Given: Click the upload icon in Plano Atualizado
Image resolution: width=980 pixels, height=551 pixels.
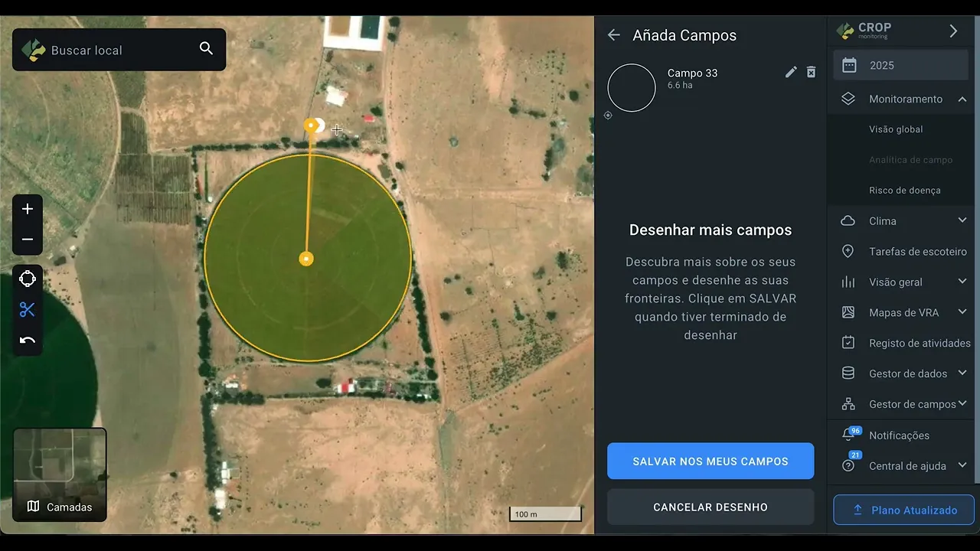Looking at the screenshot, I should click(857, 510).
